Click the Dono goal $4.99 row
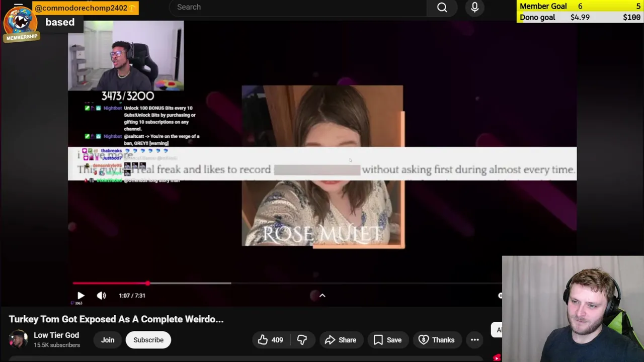 [580, 17]
